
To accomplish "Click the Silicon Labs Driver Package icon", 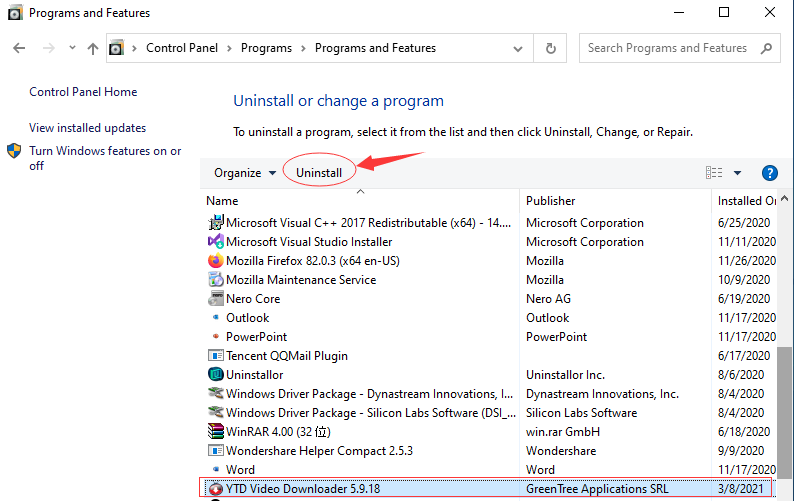I will click(x=216, y=412).
